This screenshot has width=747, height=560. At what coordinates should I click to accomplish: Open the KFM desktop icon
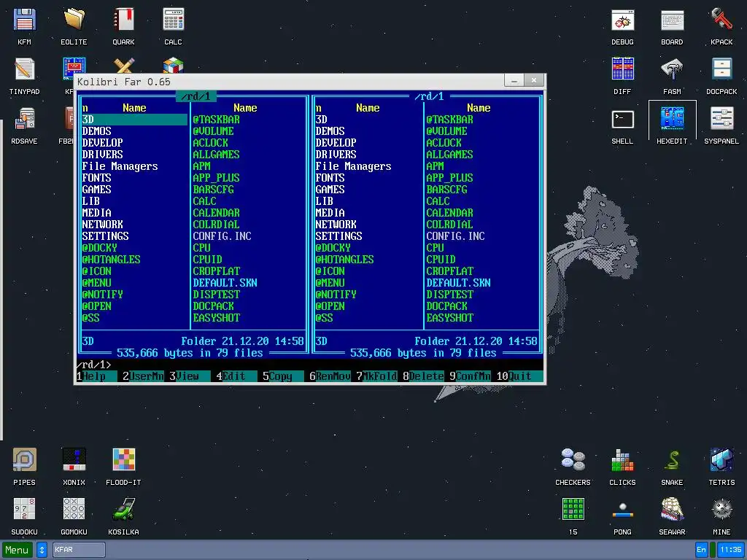tap(24, 26)
